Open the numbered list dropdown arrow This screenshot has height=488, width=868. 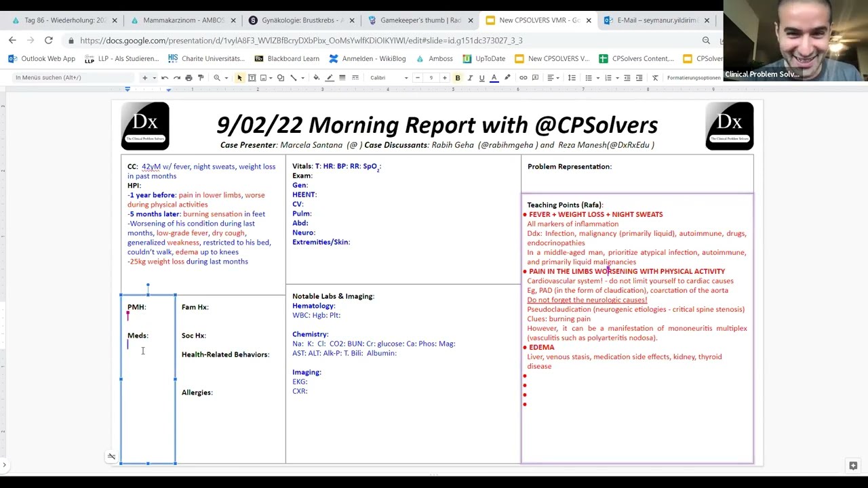click(617, 78)
